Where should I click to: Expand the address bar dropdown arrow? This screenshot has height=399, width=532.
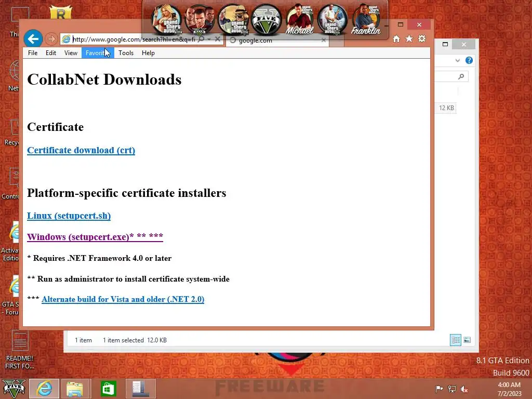(x=209, y=39)
